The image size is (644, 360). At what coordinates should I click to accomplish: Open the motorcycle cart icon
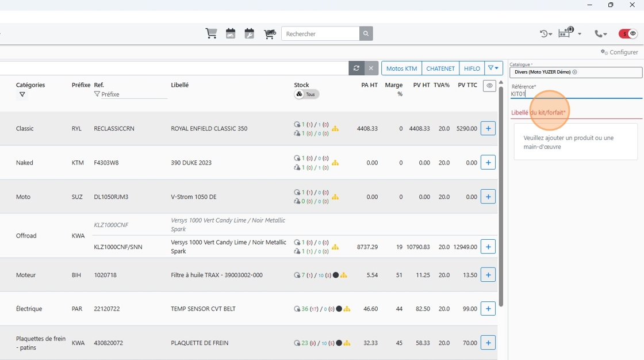pos(270,34)
